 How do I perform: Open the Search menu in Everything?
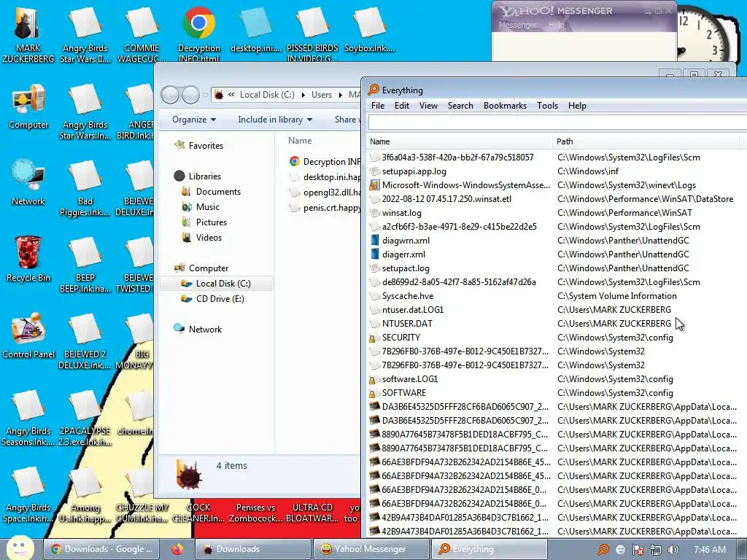[x=460, y=106]
